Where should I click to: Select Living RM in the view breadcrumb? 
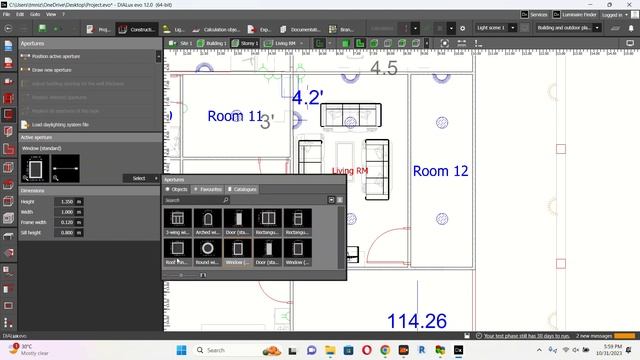click(x=280, y=43)
